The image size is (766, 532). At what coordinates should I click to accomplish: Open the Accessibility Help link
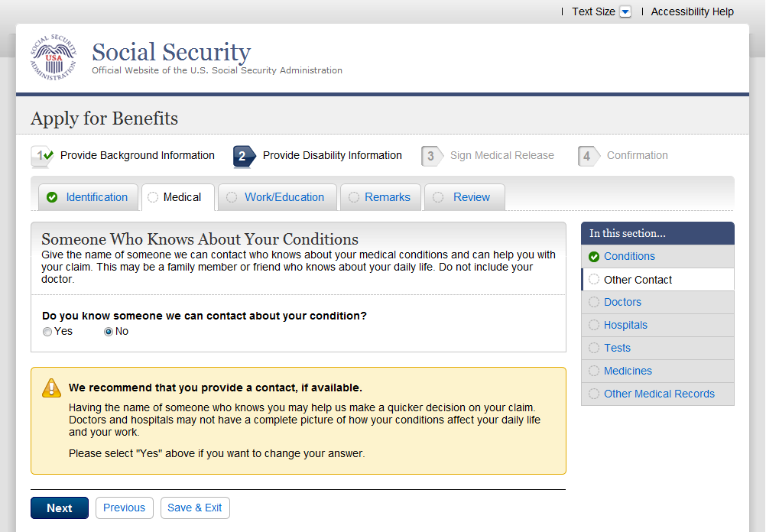click(x=693, y=11)
